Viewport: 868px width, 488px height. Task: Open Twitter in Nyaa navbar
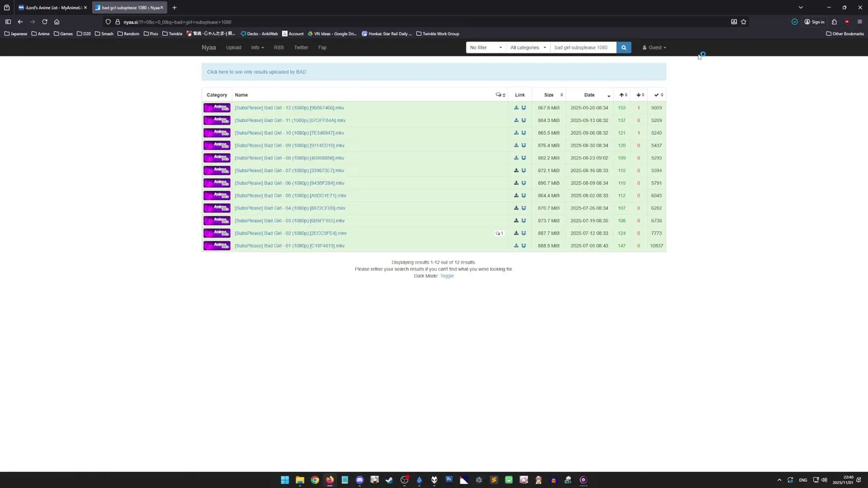coord(301,47)
